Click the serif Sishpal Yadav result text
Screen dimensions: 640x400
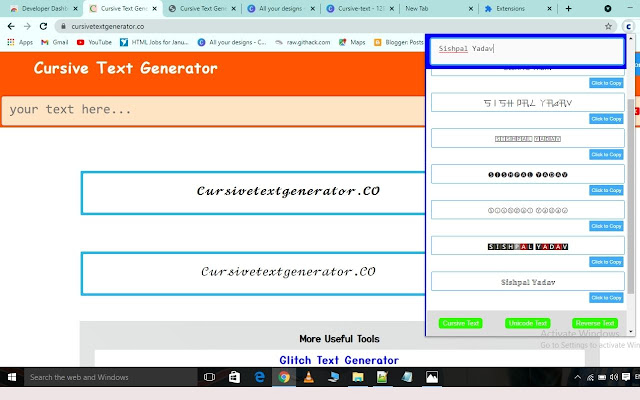[528, 282]
